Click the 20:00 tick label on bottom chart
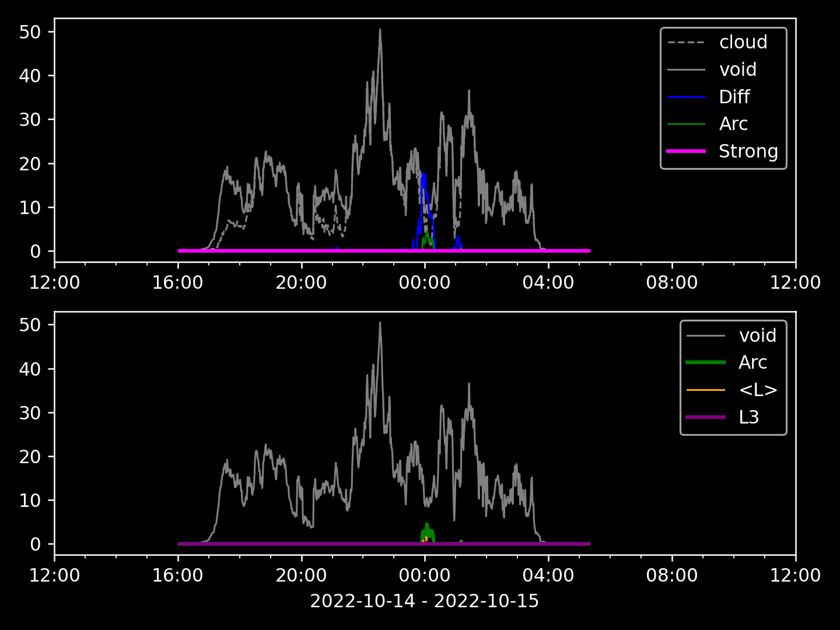 click(x=302, y=576)
